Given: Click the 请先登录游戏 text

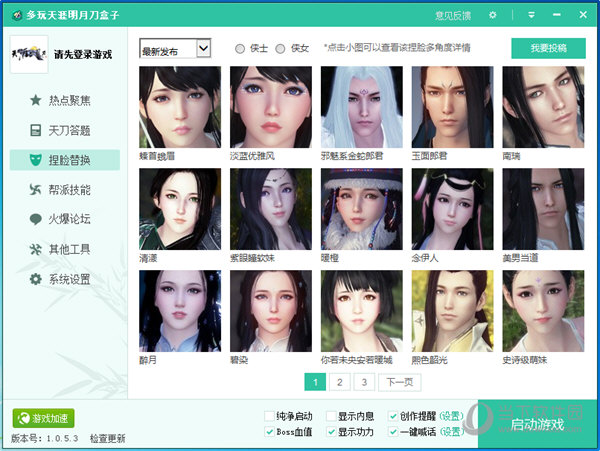Looking at the screenshot, I should point(83,55).
